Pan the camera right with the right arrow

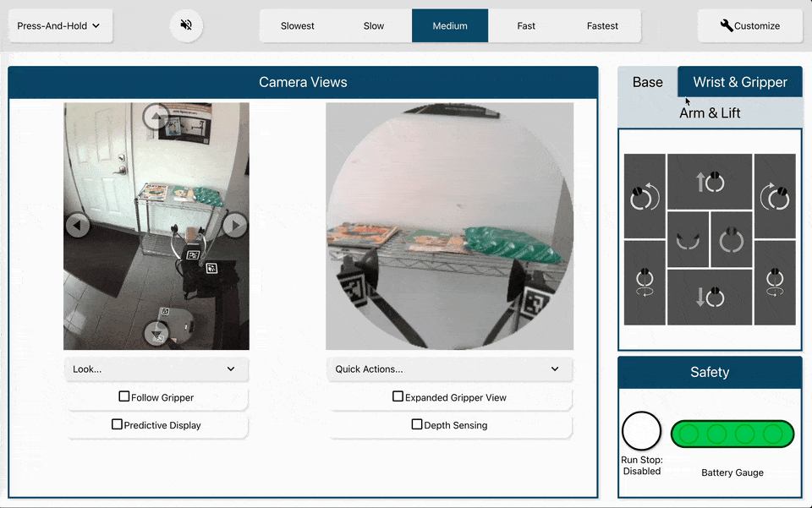pos(235,225)
